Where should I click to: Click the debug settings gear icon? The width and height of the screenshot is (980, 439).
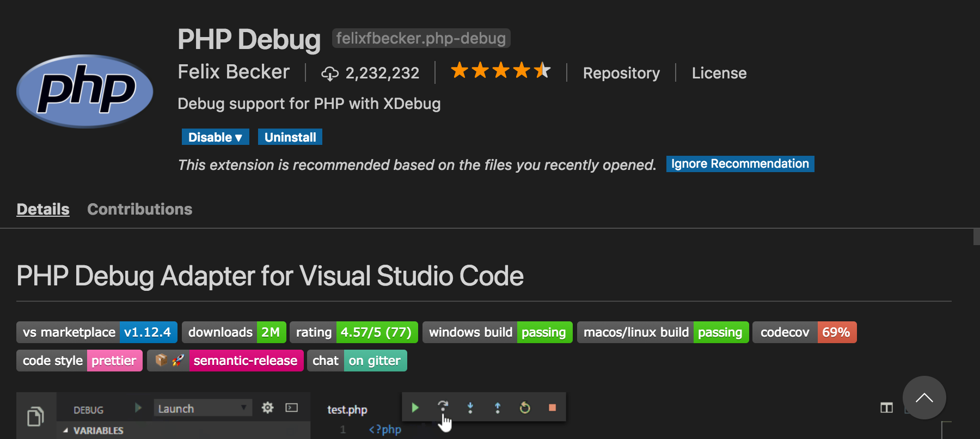pos(267,407)
